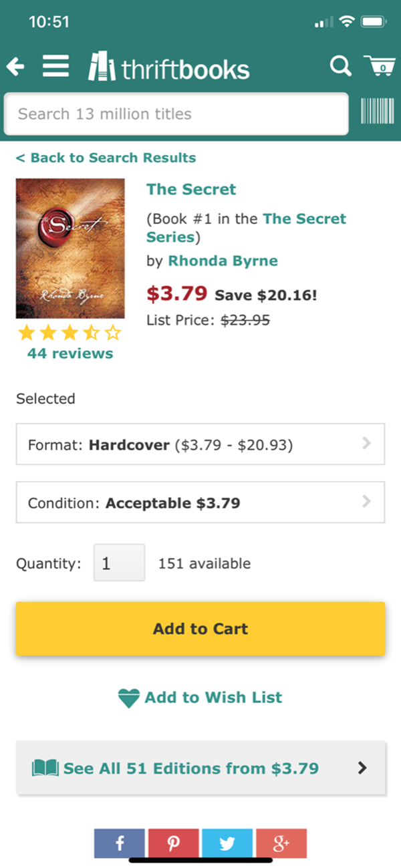Share on Pinterest
401x868 pixels.
[173, 843]
